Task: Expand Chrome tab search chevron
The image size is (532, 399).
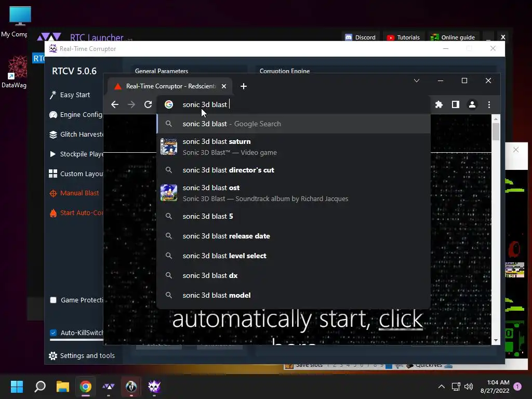Action: 417,81
